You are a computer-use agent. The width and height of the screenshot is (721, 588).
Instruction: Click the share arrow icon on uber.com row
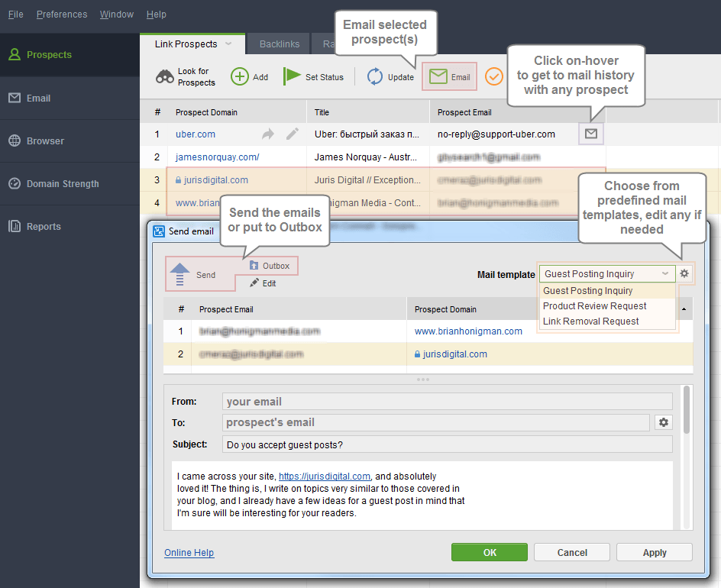(x=268, y=134)
